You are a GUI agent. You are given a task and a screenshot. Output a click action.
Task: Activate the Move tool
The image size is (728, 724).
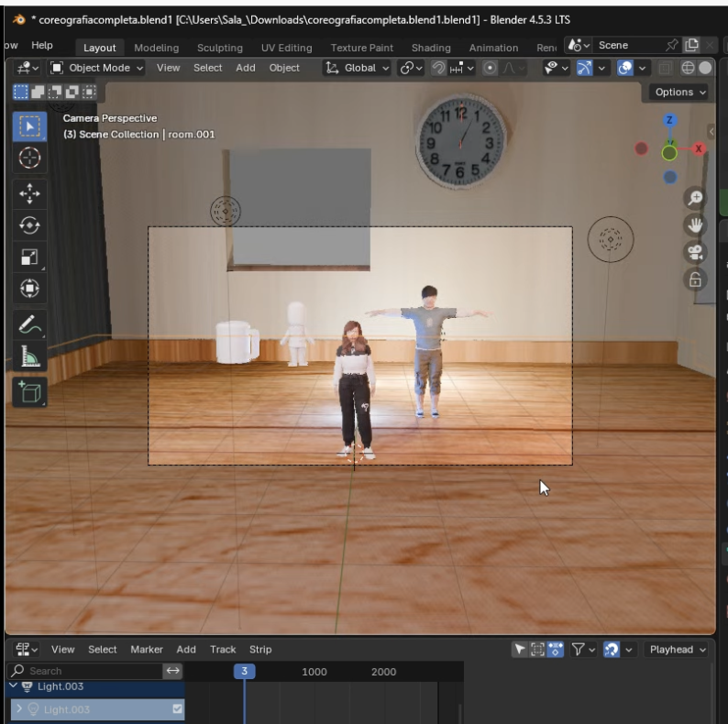(x=29, y=193)
